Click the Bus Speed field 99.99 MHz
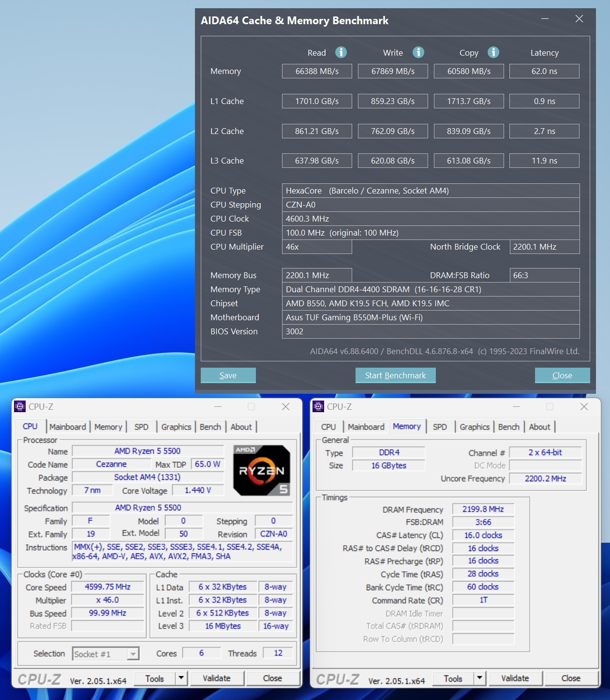This screenshot has height=700, width=610. pyautogui.click(x=108, y=613)
